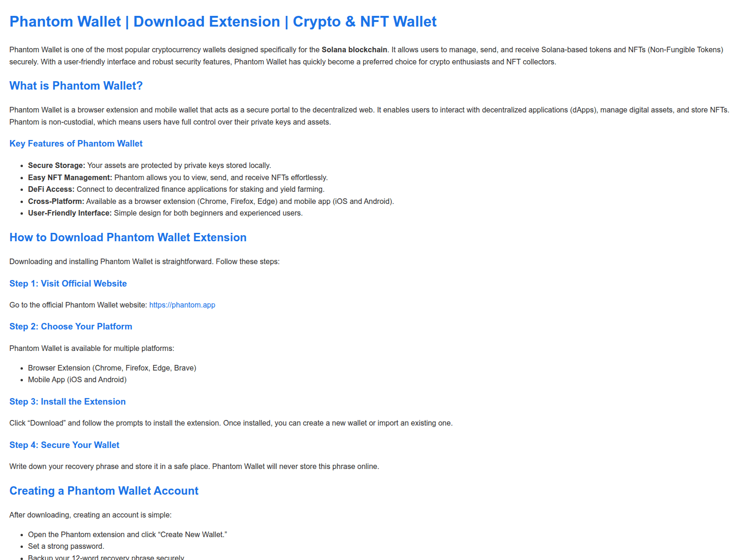Click the main Phantom Wallet page title
The height and width of the screenshot is (560, 747).
[223, 22]
